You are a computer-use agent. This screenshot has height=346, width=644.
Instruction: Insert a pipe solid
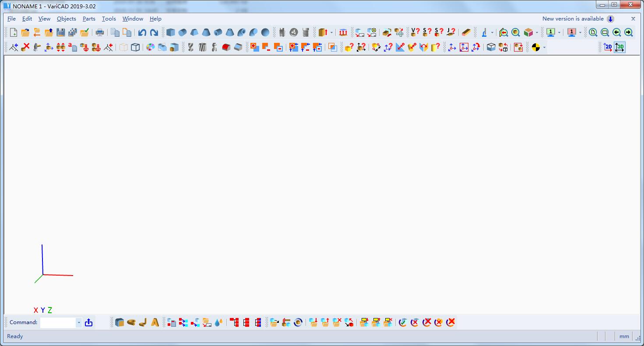point(218,32)
